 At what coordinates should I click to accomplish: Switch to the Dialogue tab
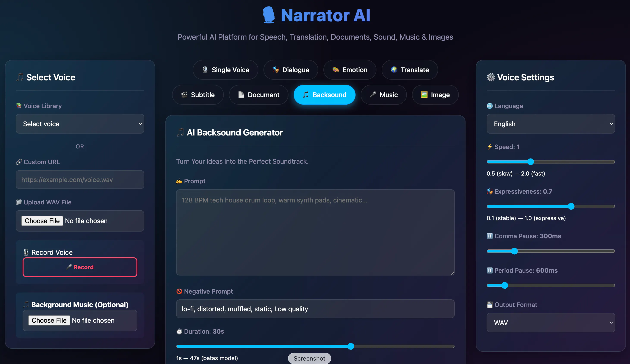click(291, 70)
